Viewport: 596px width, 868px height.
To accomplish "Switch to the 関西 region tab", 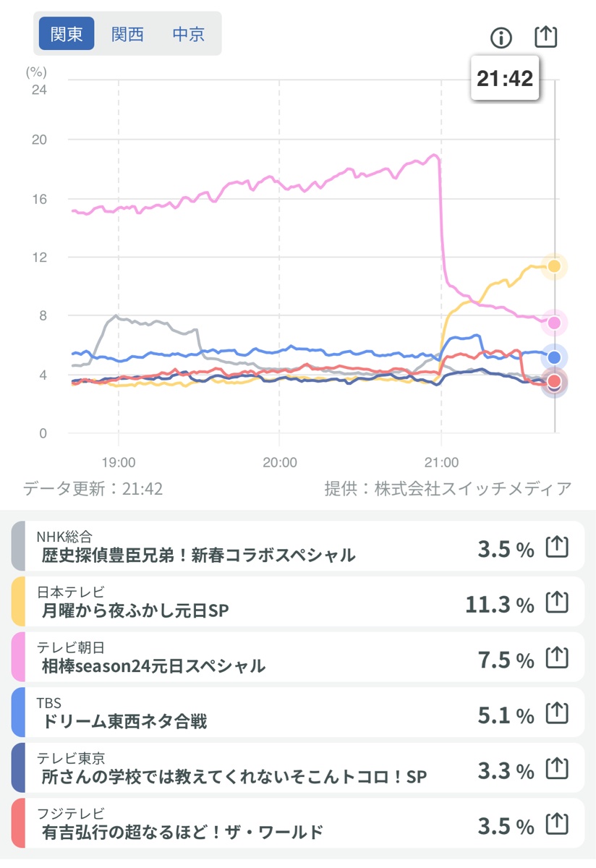I will point(127,34).
